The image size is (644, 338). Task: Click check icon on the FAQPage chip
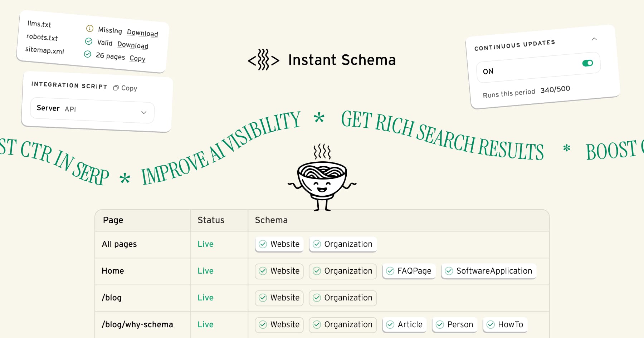tap(390, 271)
